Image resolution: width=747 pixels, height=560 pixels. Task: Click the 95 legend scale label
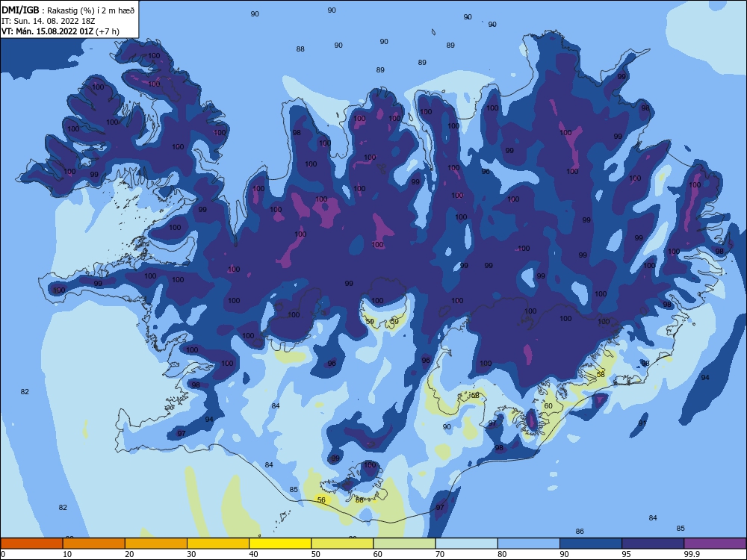point(627,554)
